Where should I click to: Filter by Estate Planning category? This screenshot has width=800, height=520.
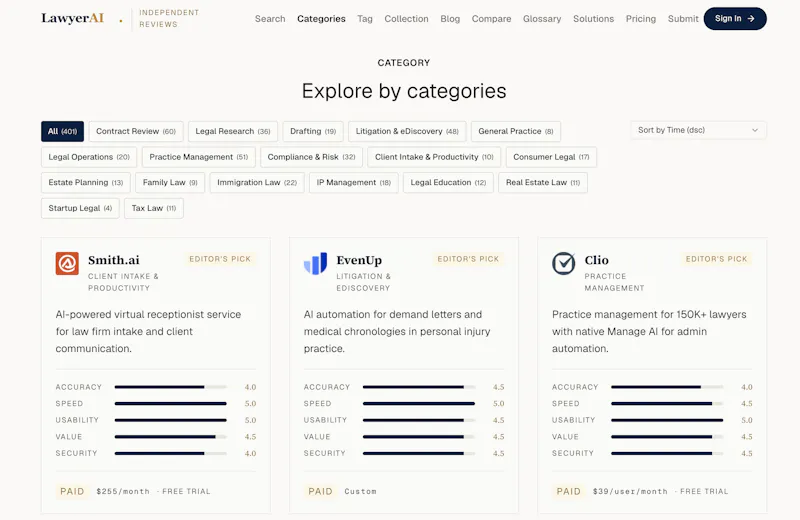(x=86, y=182)
